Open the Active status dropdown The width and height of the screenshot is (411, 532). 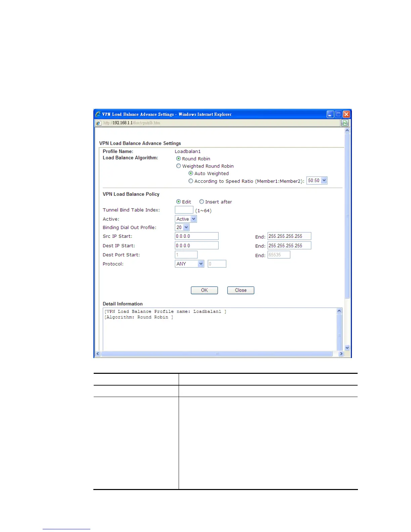pyautogui.click(x=186, y=219)
